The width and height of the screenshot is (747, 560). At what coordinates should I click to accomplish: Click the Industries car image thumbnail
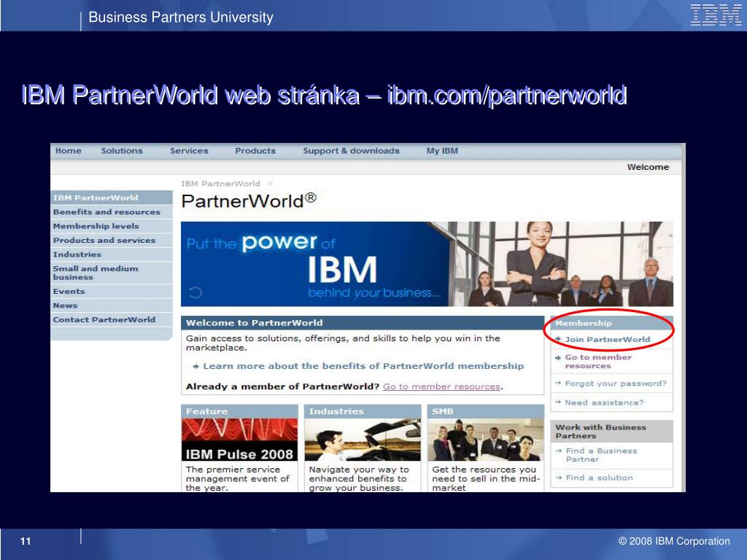pyautogui.click(x=363, y=440)
